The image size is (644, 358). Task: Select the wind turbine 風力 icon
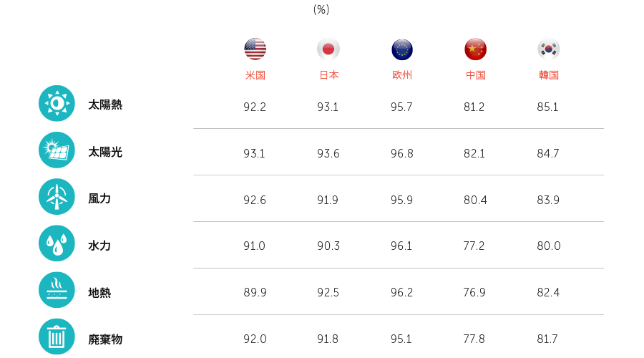(x=57, y=196)
